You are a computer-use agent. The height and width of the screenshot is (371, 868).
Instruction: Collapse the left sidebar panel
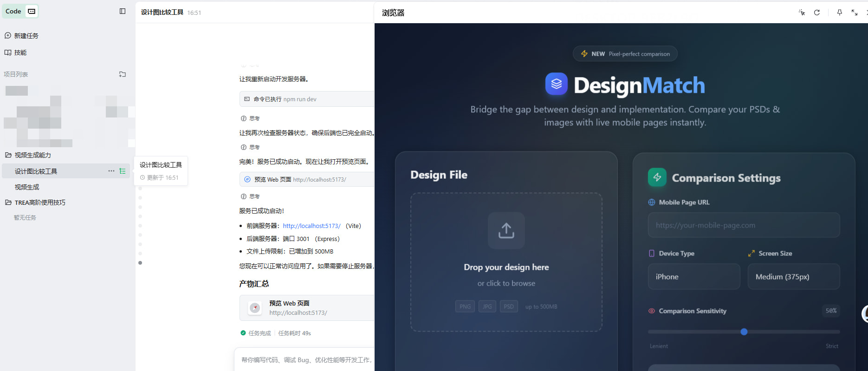point(123,11)
